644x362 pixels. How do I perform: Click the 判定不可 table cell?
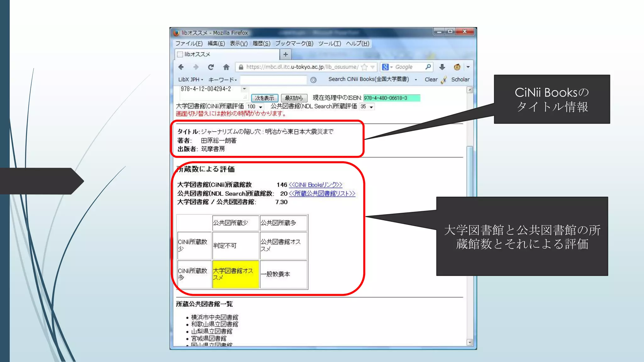236,246
